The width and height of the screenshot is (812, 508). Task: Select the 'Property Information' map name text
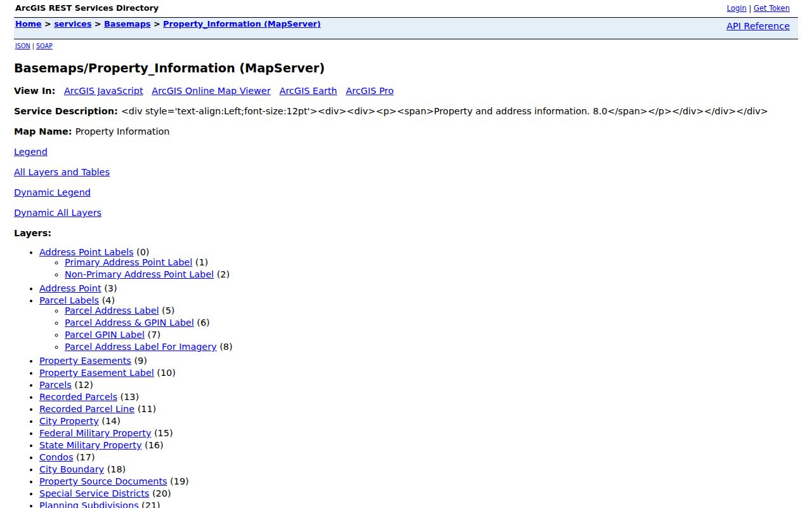coord(122,131)
